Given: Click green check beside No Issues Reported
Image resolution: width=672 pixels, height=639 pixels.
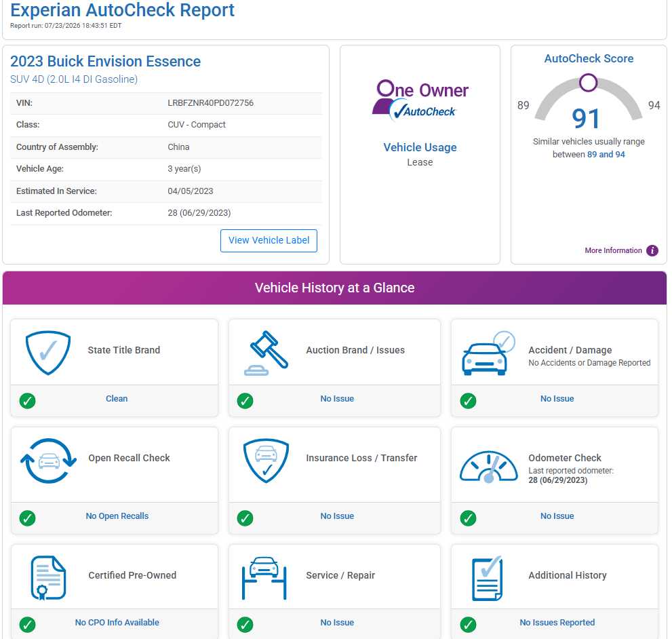Looking at the screenshot, I should pyautogui.click(x=468, y=625).
